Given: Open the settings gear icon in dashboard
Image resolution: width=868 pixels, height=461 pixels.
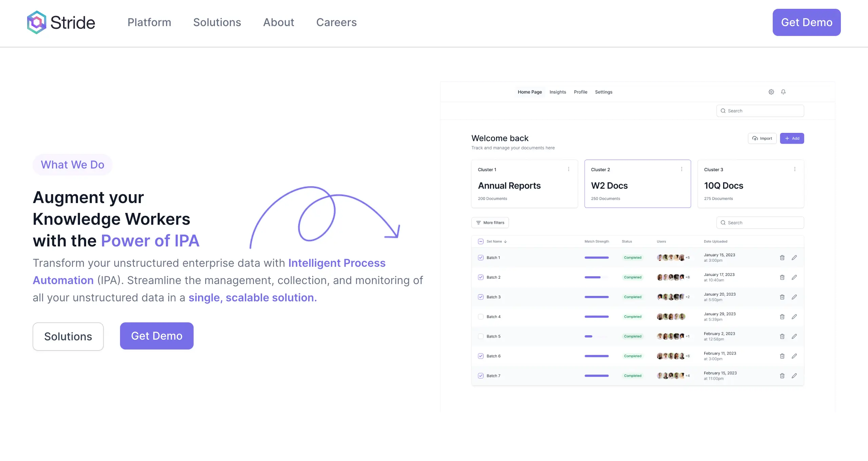Looking at the screenshot, I should tap(771, 92).
